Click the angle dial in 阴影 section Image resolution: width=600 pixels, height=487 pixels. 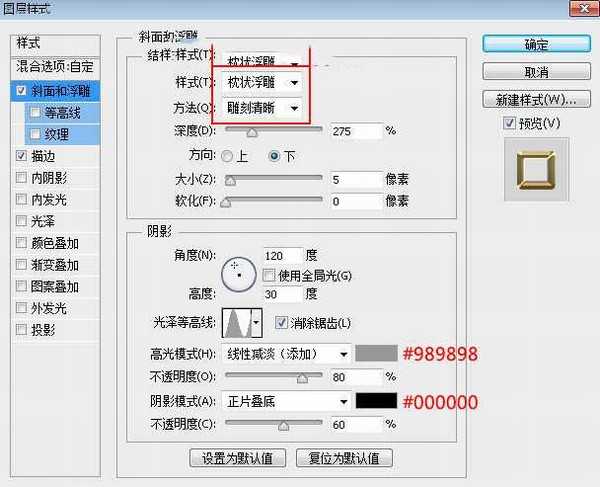click(x=238, y=269)
